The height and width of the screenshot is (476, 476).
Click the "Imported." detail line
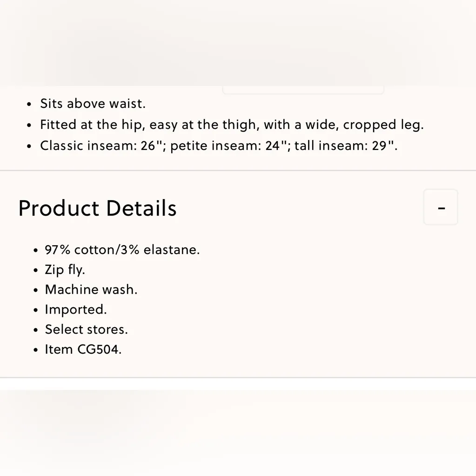pos(75,309)
